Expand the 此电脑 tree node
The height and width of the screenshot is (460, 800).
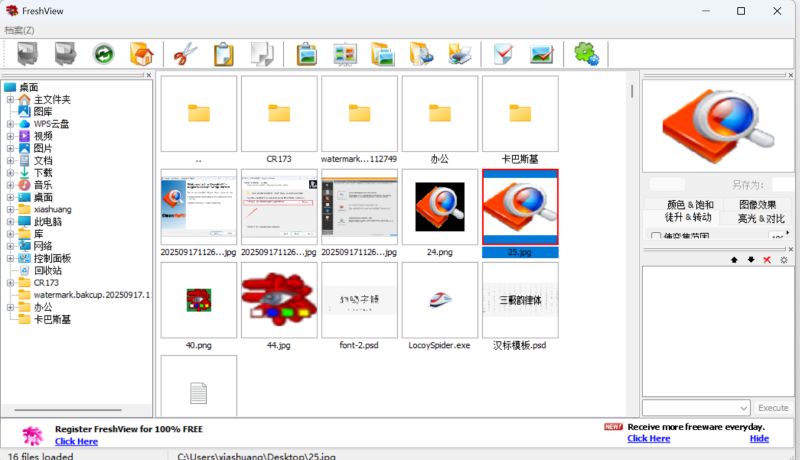coord(10,222)
